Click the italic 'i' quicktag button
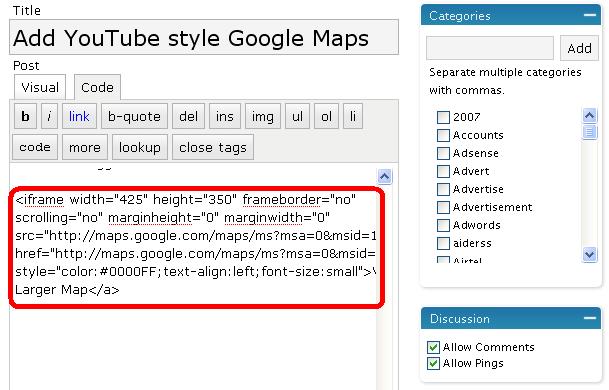The image size is (609, 390). tap(49, 116)
